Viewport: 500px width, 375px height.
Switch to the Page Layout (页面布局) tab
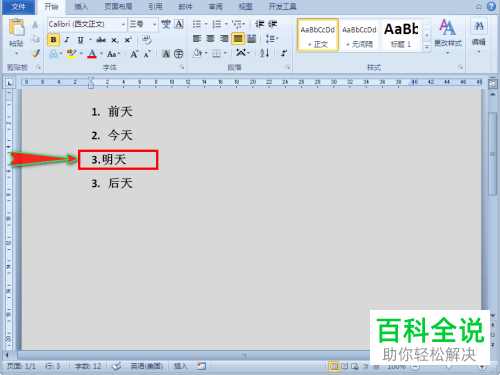click(118, 7)
